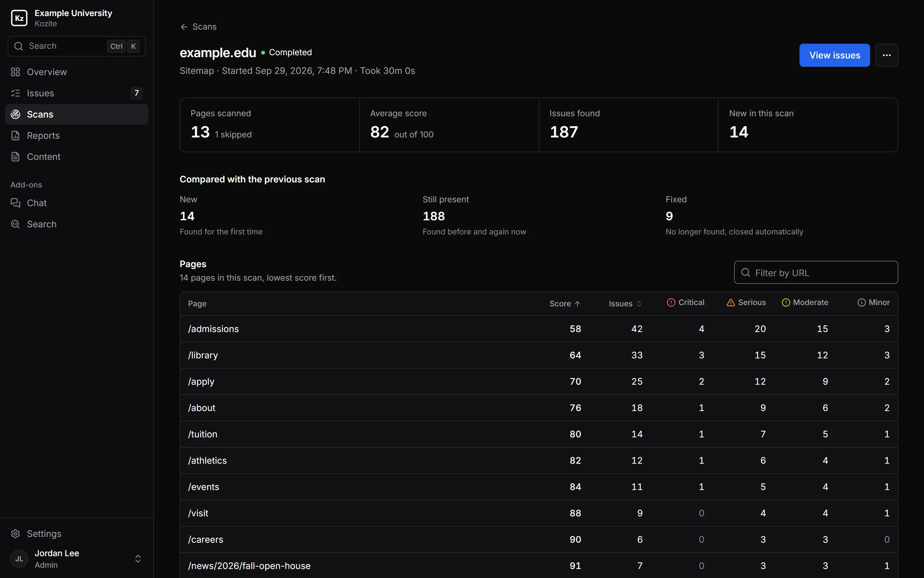Focus the sidebar Search field

[76, 46]
